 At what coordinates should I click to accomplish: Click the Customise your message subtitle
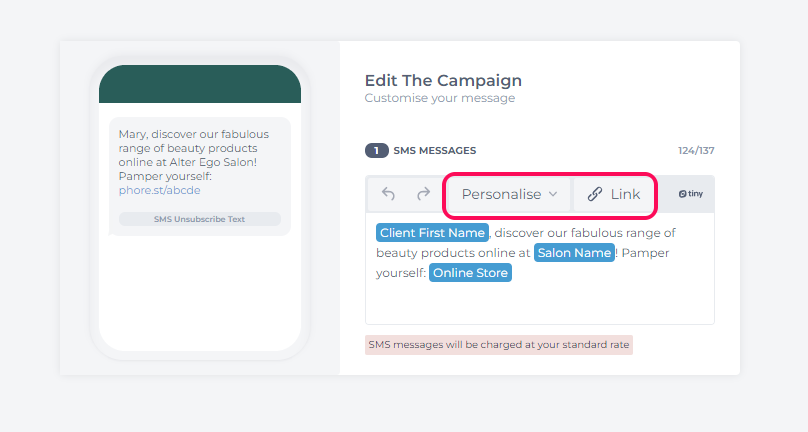tap(440, 98)
